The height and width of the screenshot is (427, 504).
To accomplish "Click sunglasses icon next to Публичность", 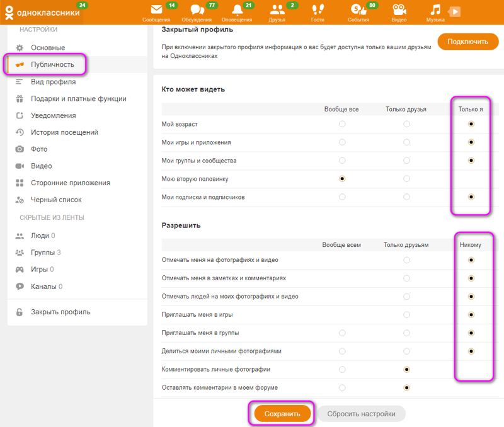I will (x=20, y=65).
